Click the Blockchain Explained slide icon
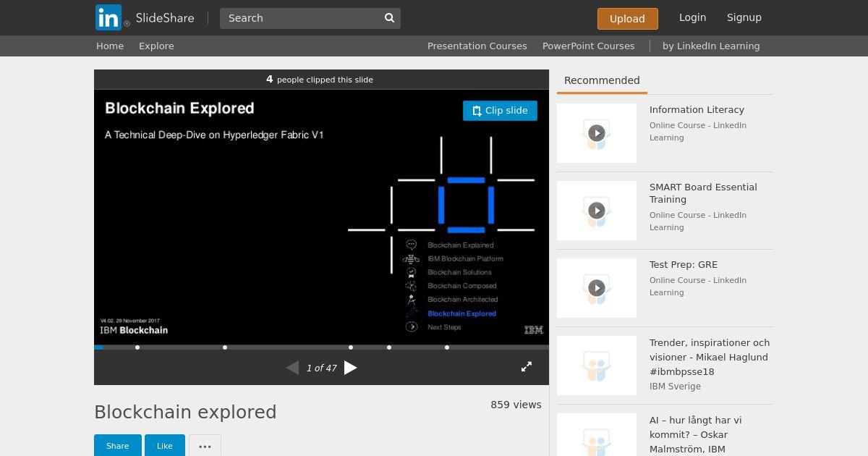 pyautogui.click(x=411, y=245)
